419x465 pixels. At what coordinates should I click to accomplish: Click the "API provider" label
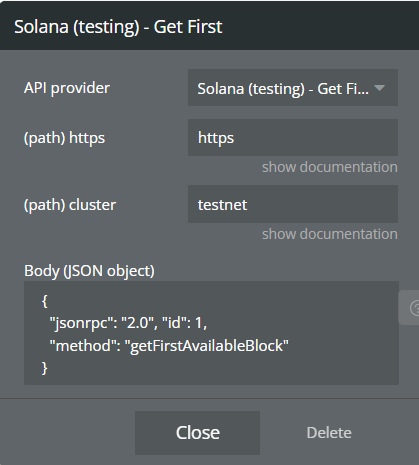point(67,88)
